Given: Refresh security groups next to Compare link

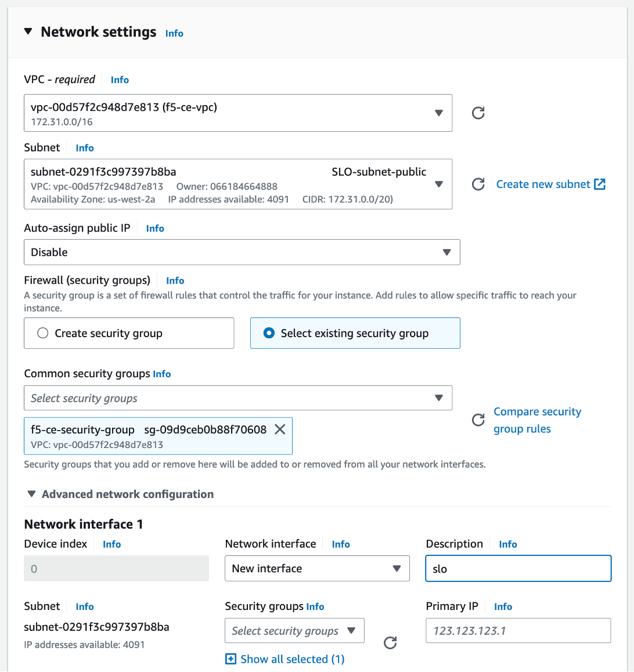Looking at the screenshot, I should (x=478, y=420).
